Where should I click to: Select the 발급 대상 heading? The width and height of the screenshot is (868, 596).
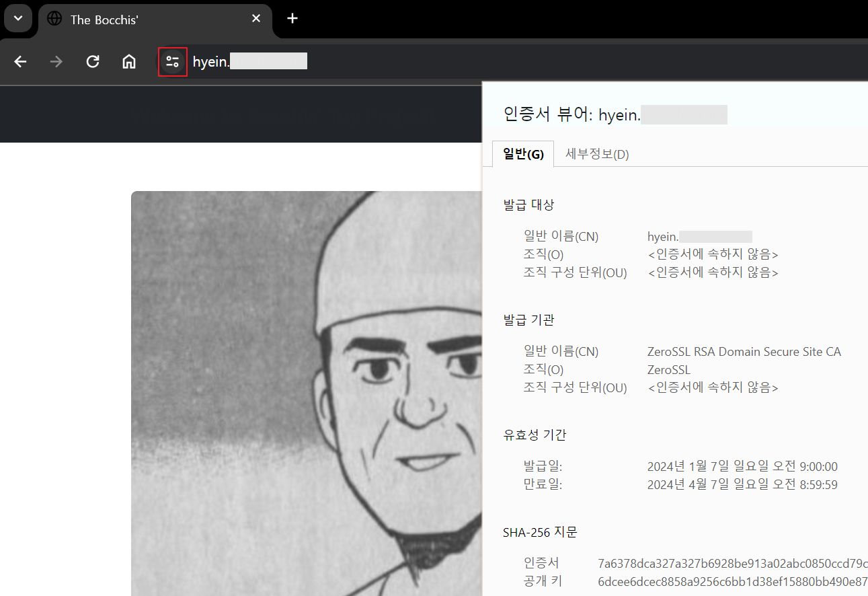[x=528, y=204]
